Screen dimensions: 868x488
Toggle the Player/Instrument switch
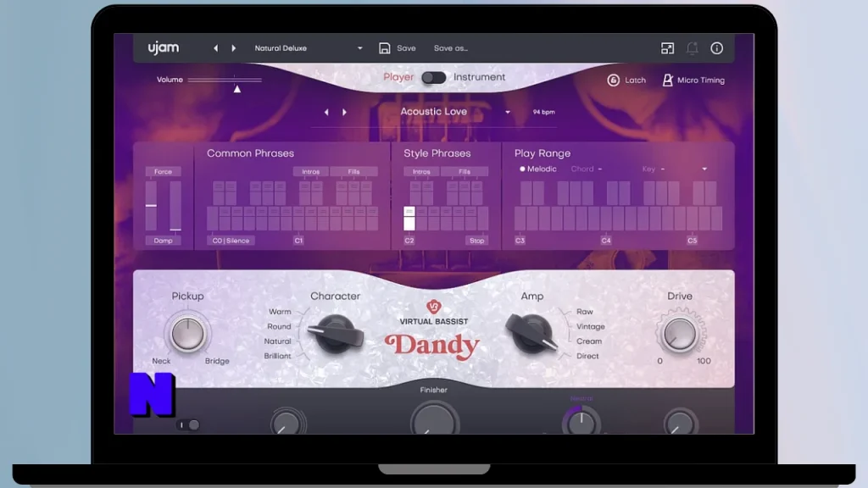click(433, 77)
